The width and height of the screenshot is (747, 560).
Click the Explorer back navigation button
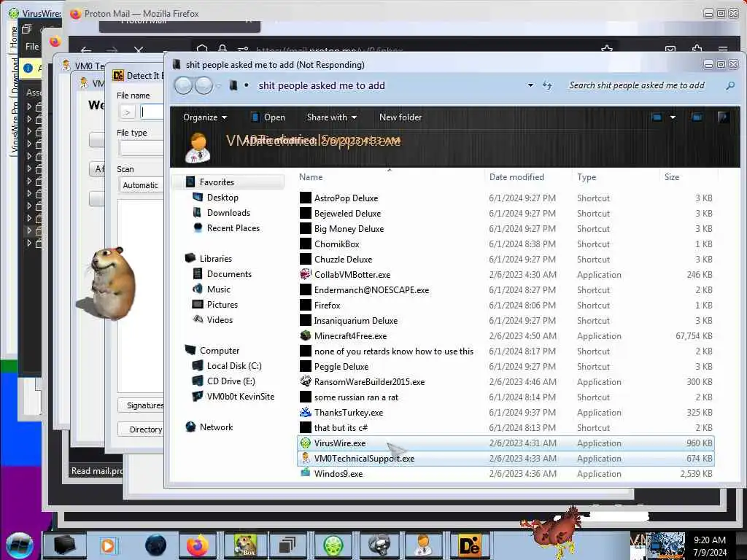tap(183, 86)
